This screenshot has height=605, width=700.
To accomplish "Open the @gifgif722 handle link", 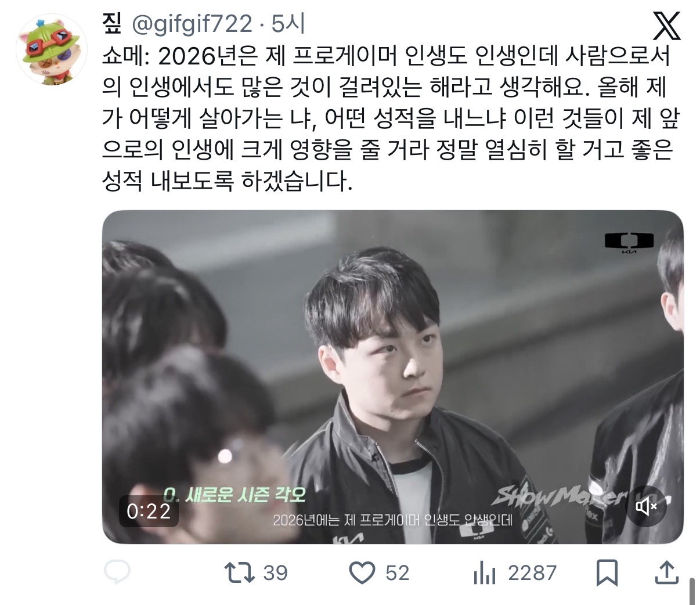I will point(193,24).
